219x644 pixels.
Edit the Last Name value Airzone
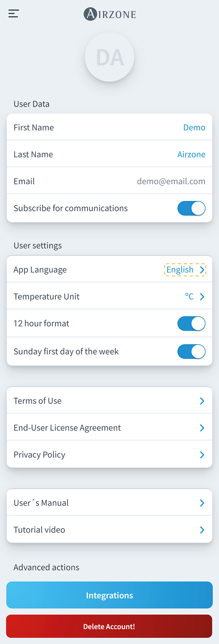[191, 154]
